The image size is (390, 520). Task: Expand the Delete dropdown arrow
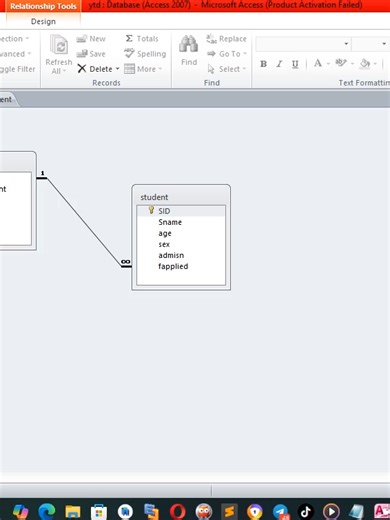117,69
